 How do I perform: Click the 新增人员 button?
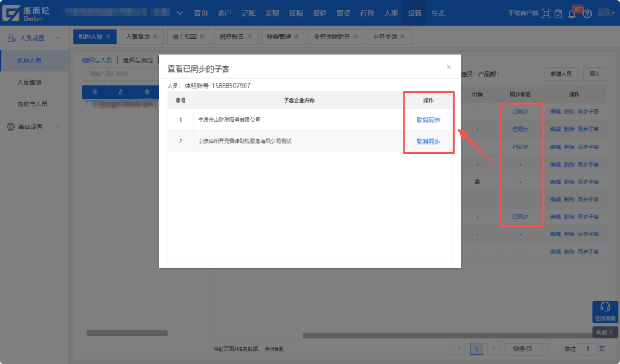point(561,74)
